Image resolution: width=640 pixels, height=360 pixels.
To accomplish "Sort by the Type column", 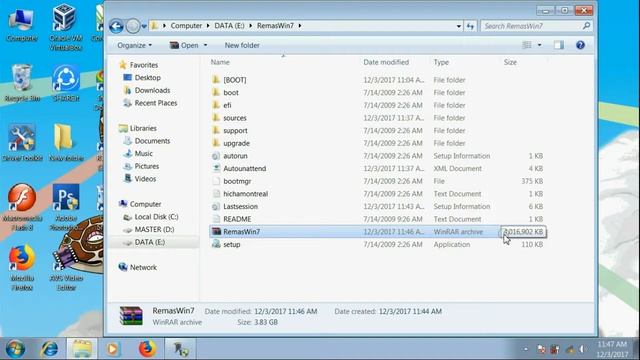I will (441, 62).
